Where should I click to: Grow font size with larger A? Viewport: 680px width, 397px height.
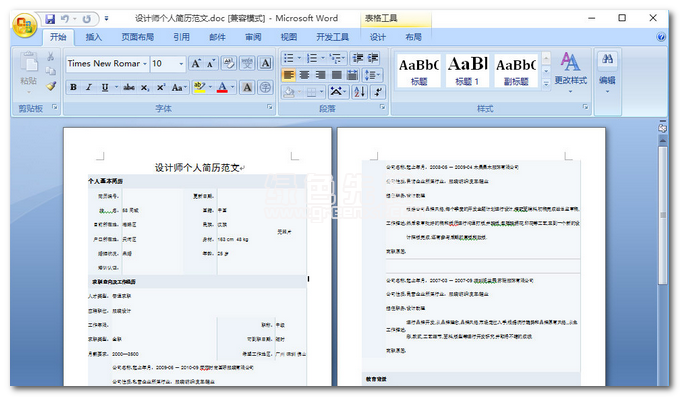point(196,64)
